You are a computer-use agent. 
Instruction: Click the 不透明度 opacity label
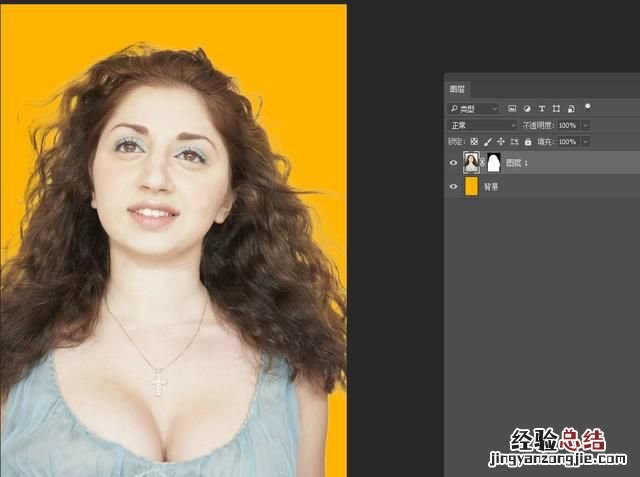pyautogui.click(x=538, y=125)
